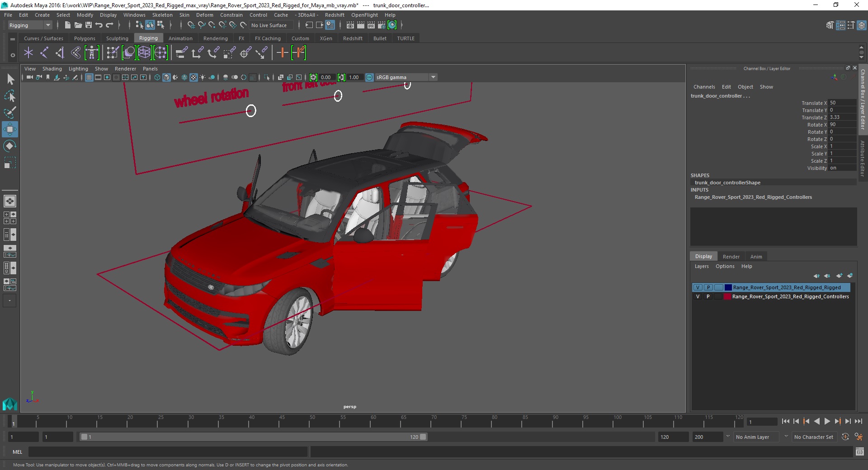Screen dimensions: 868x470
Task: Toggle visibility V of Rigged_Rigged layer
Action: [698, 287]
